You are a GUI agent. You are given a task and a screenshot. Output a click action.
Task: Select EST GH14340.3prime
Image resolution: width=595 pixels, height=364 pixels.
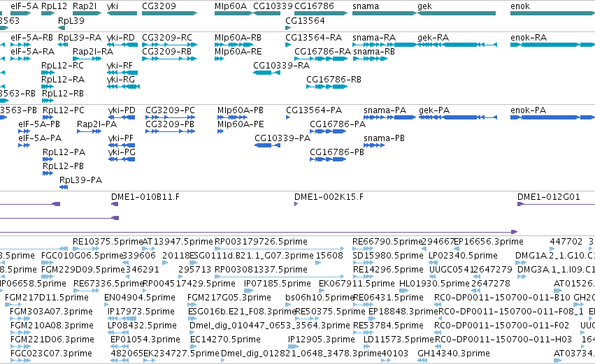click(454, 354)
